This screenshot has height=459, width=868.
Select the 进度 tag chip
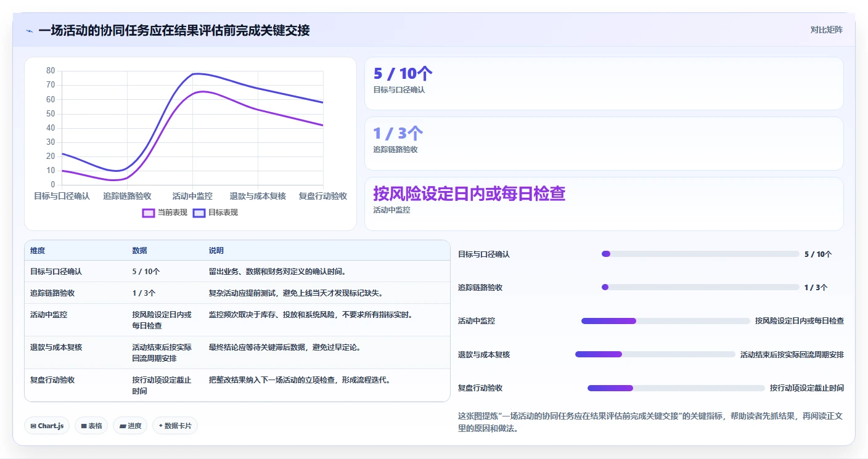point(130,426)
